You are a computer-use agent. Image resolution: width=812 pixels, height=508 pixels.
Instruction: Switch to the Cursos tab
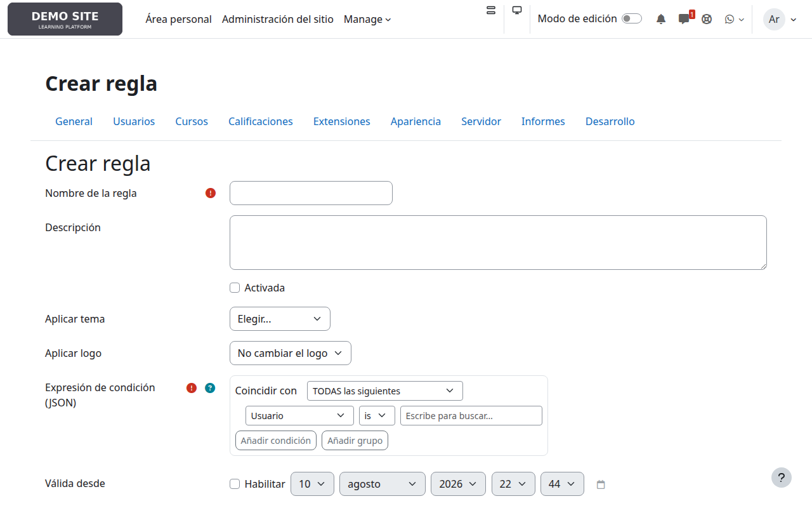(x=192, y=121)
